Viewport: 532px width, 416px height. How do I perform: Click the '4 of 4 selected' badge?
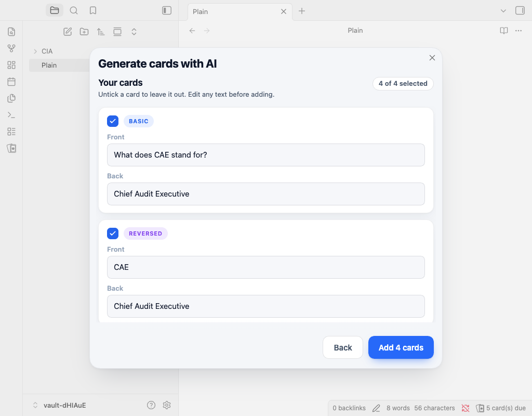point(403,84)
